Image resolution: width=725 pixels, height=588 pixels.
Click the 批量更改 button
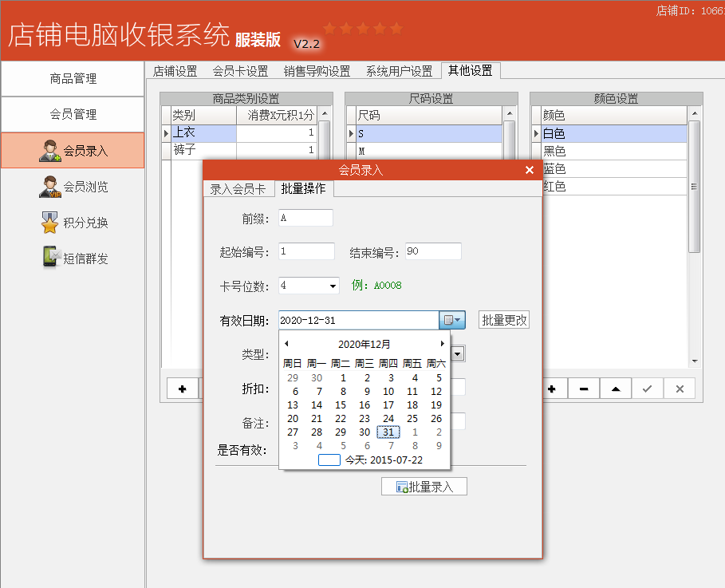[504, 320]
